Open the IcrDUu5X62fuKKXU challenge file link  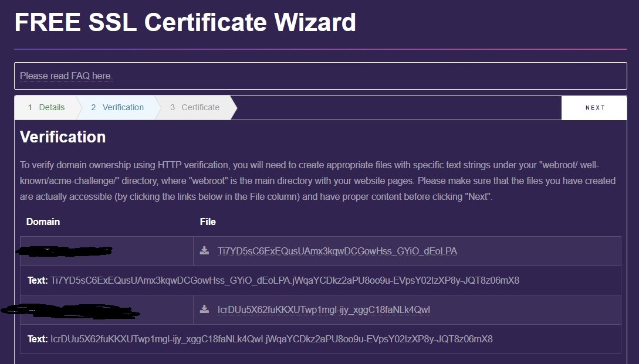(324, 310)
